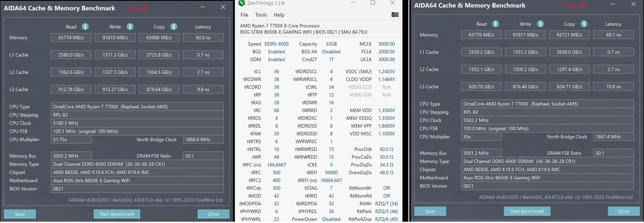Take a screenshot with ZenTimings camera icon
The image size is (644, 223).
(395, 15)
